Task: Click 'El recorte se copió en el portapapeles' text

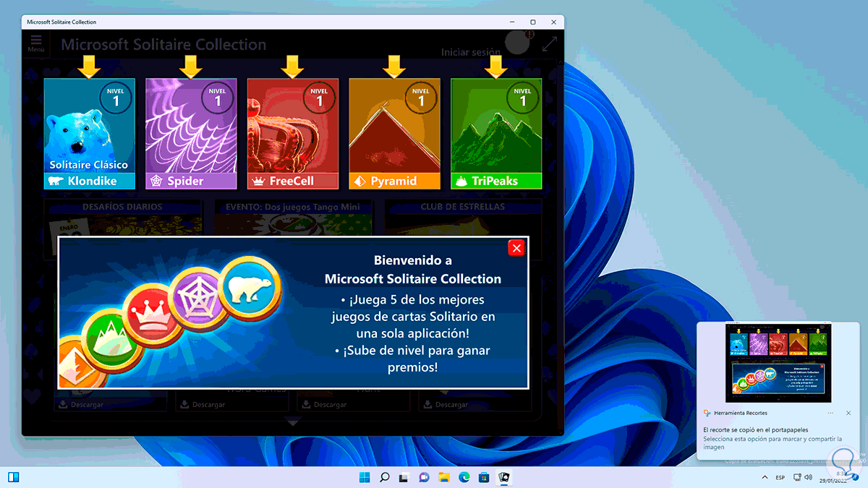Action: coord(755,429)
